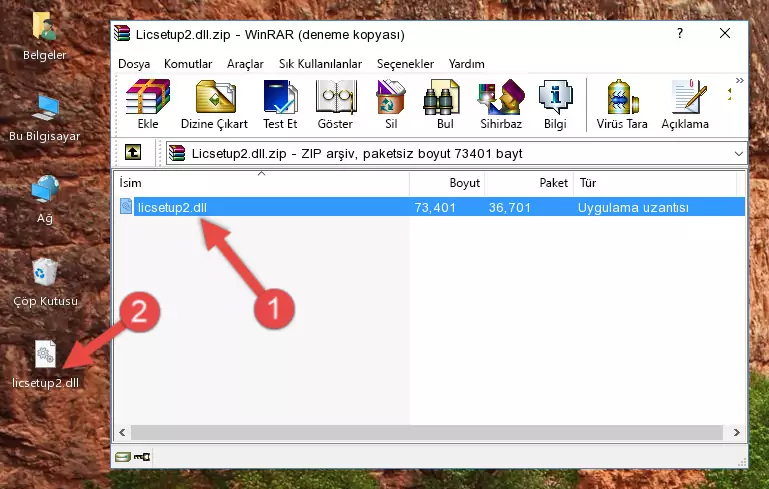Open the Dosya menu
769x489 pixels.
click(134, 64)
